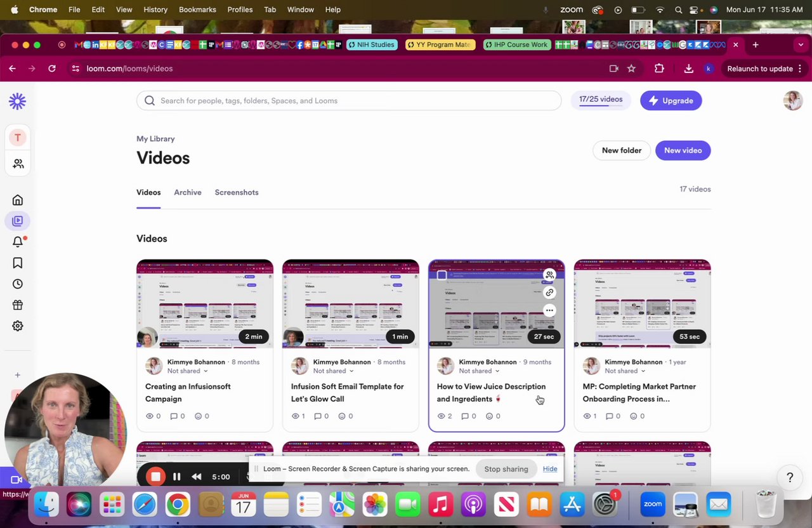The image size is (812, 528).
Task: Click share icon on Juice Description thumbnail
Action: pos(549,275)
